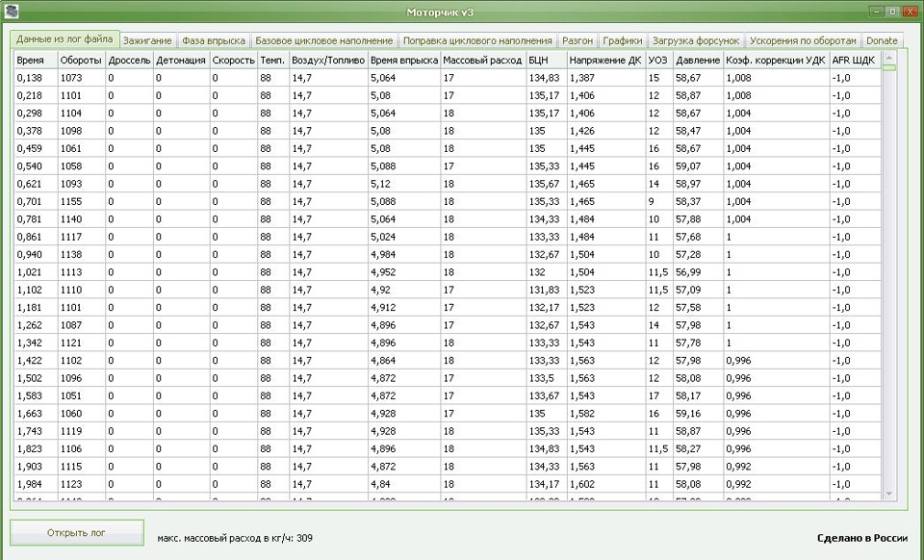Click the scrollbar down arrow

click(889, 494)
